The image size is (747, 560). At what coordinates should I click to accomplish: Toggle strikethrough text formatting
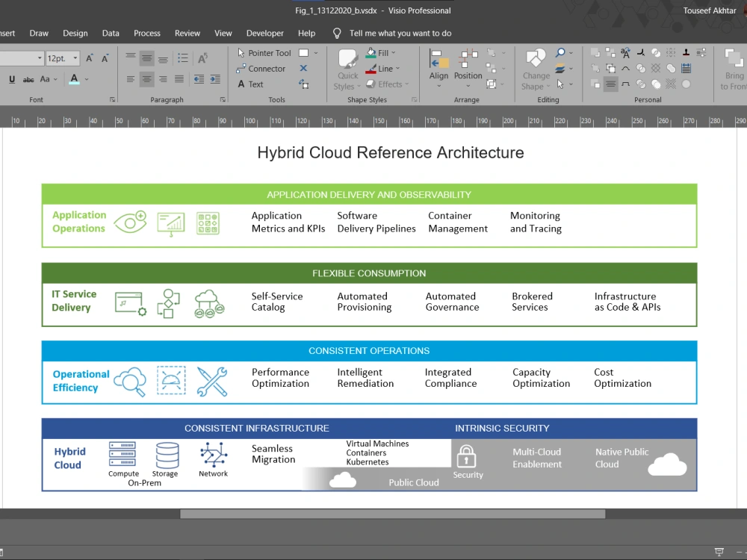pyautogui.click(x=28, y=79)
